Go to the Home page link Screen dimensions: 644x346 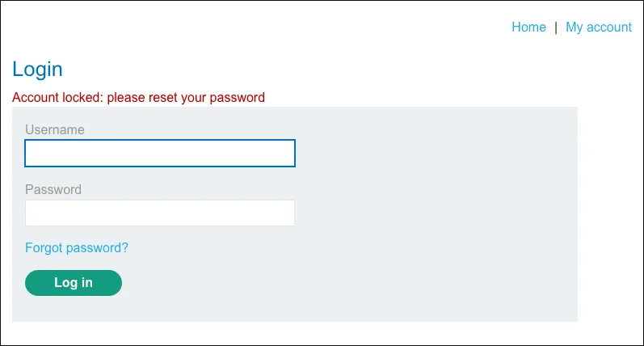click(x=528, y=27)
